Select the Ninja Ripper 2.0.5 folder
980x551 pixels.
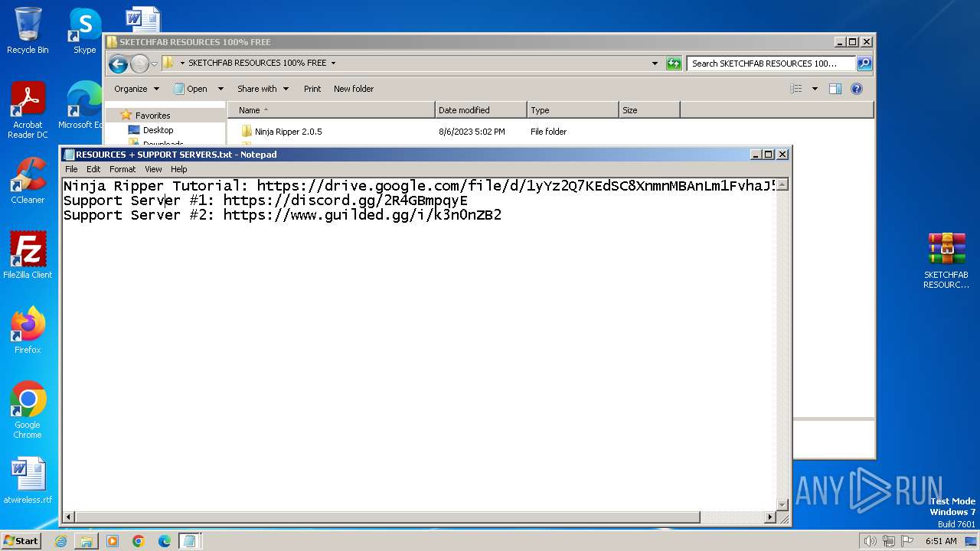pos(288,132)
